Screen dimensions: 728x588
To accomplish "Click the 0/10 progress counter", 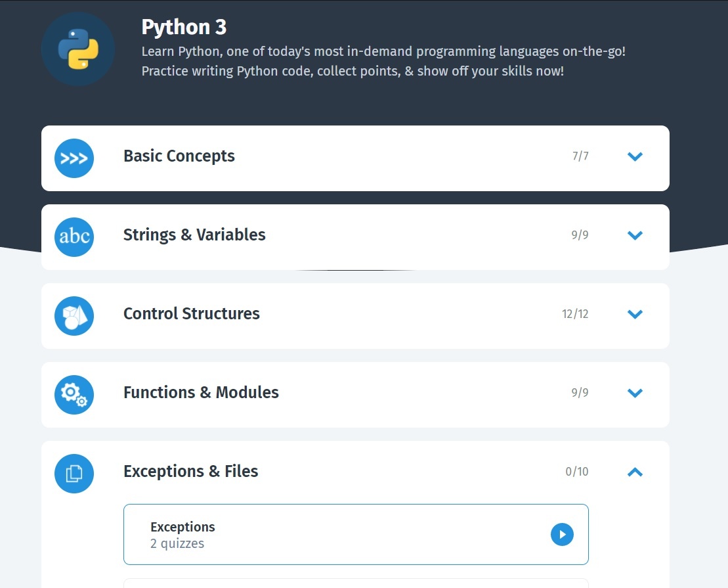I will [577, 472].
